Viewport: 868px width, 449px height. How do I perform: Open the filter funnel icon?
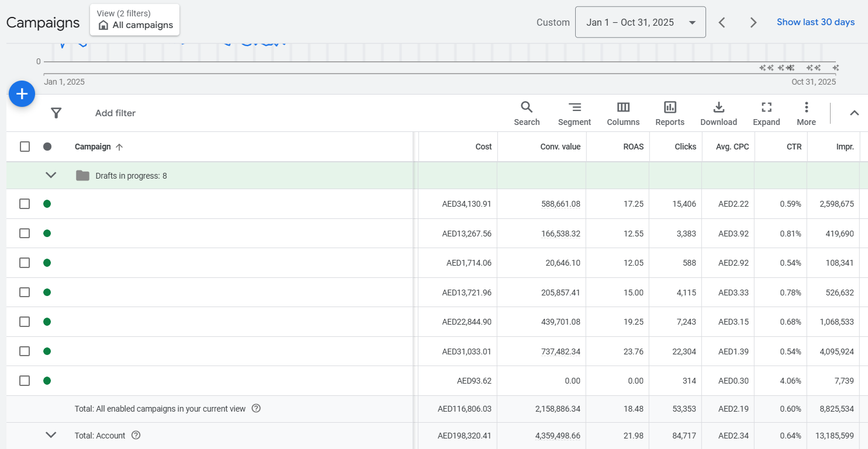56,113
